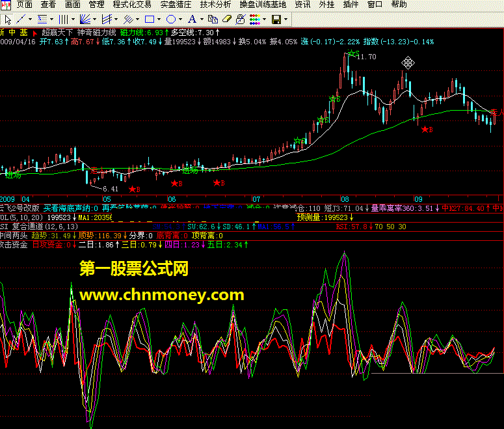Image resolution: width=504 pixels, height=429 pixels.
Task: Open the 操盘训练基地 menu
Action: [x=263, y=5]
